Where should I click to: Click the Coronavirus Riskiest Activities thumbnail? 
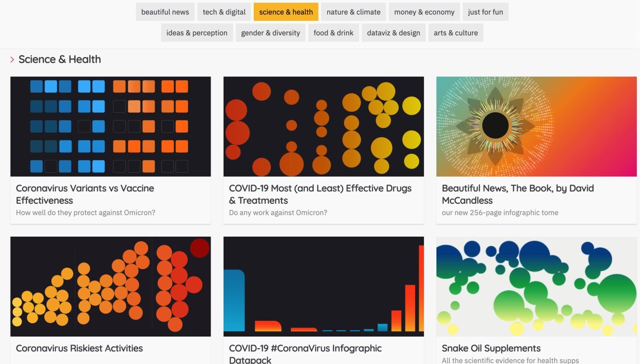coord(111,286)
